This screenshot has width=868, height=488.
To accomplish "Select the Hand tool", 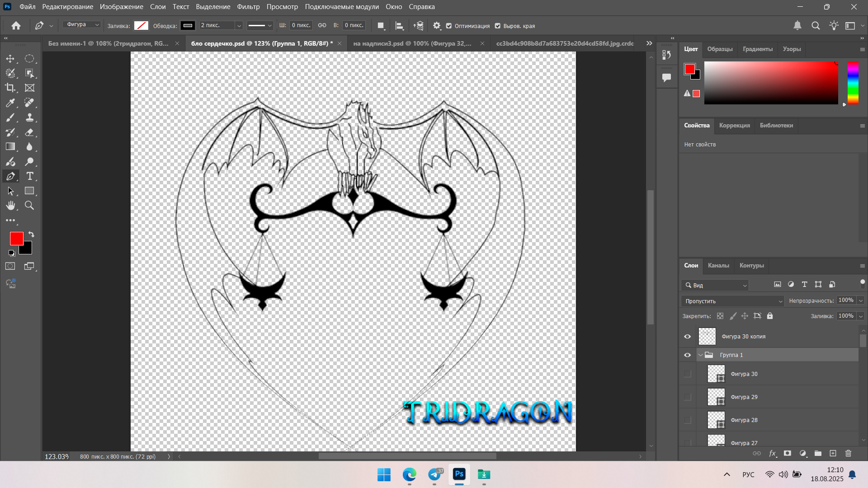I will (10, 206).
